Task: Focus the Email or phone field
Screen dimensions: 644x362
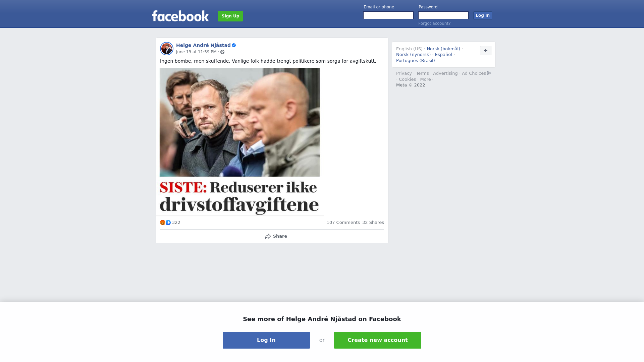Action: click(388, 15)
